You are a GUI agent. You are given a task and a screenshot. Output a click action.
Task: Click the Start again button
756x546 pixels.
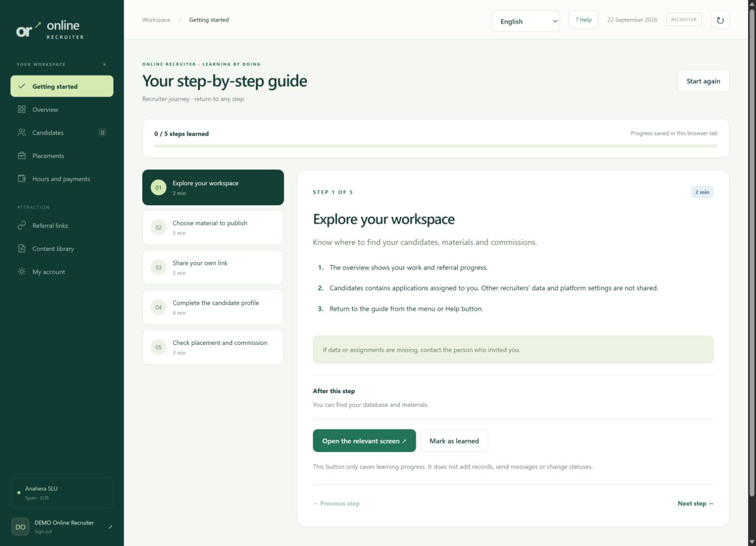[703, 81]
